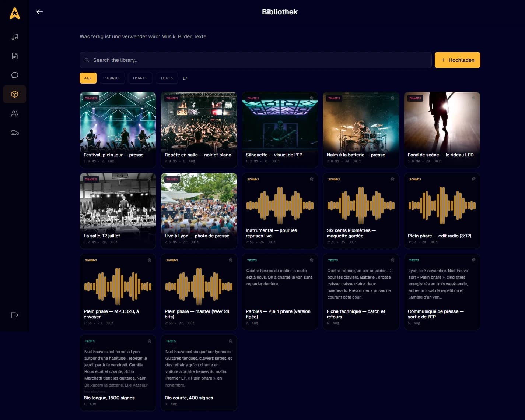The width and height of the screenshot is (525, 420).
Task: Open Six cents kilomètres — maquette gardée
Action: 361,211
